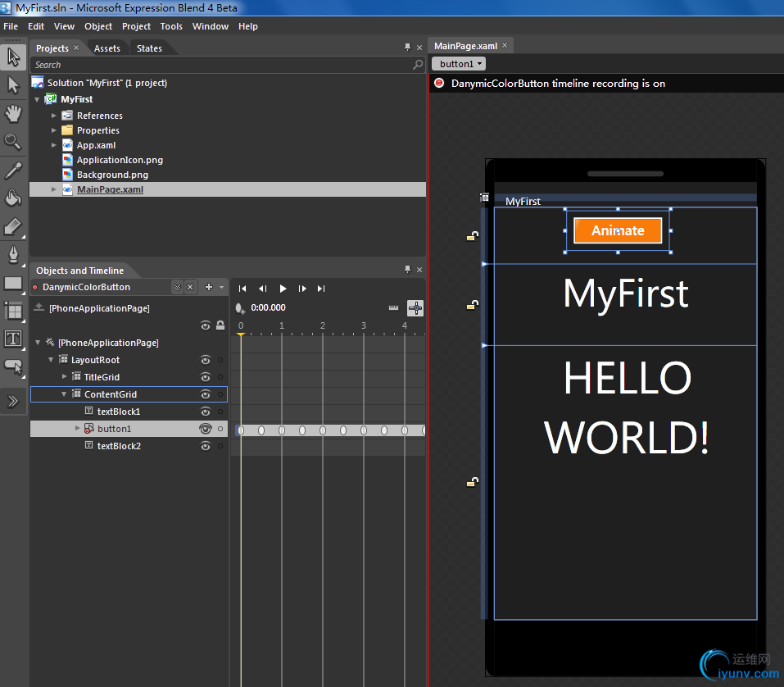
Task: Toggle visibility of TitleGrid
Action: tap(206, 377)
